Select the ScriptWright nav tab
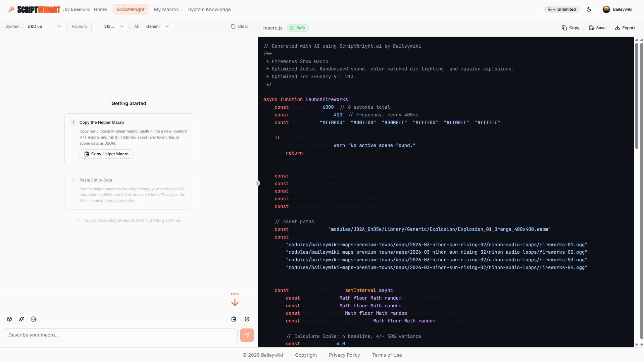The image size is (644, 362). (131, 9)
